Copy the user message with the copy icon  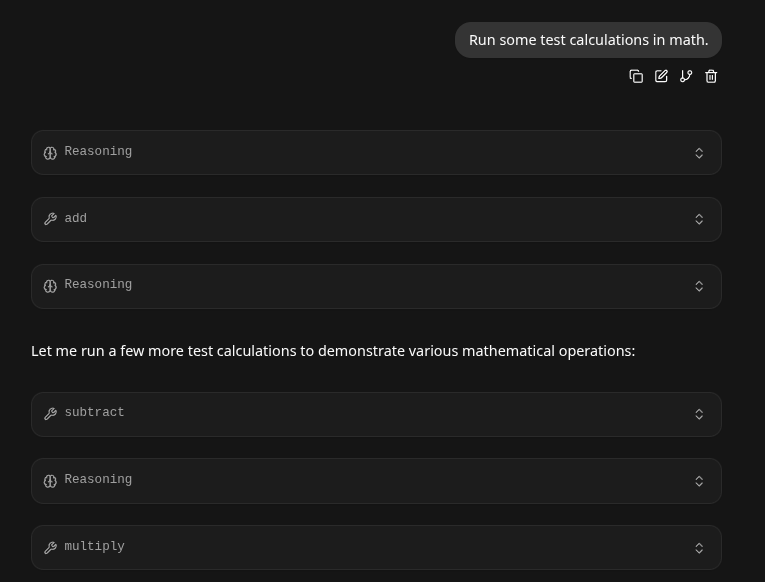(636, 76)
